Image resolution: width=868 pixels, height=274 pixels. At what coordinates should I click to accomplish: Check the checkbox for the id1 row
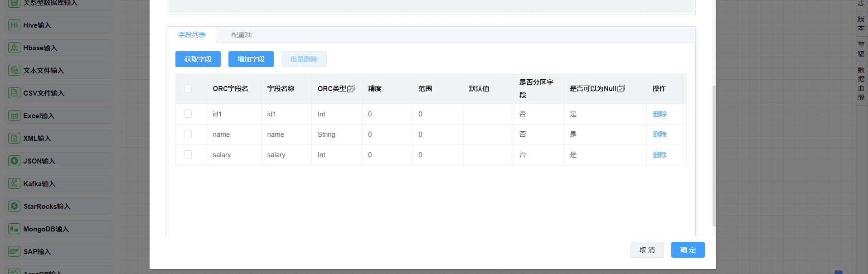pos(188,114)
